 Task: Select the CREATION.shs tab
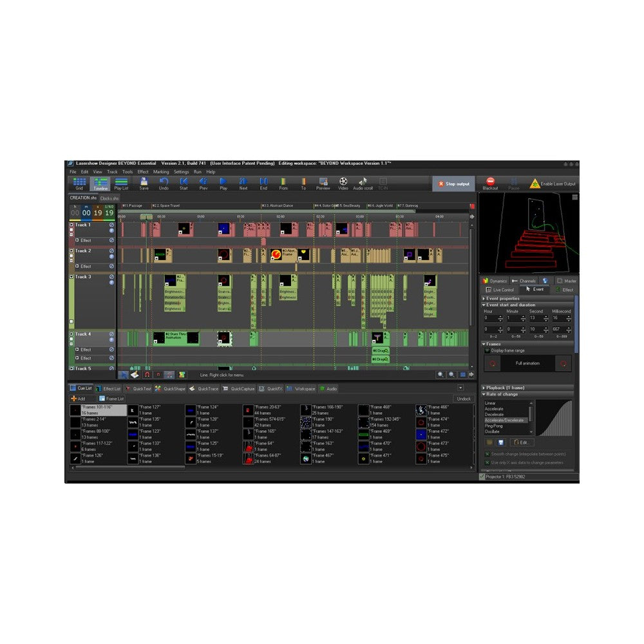pyautogui.click(x=83, y=198)
